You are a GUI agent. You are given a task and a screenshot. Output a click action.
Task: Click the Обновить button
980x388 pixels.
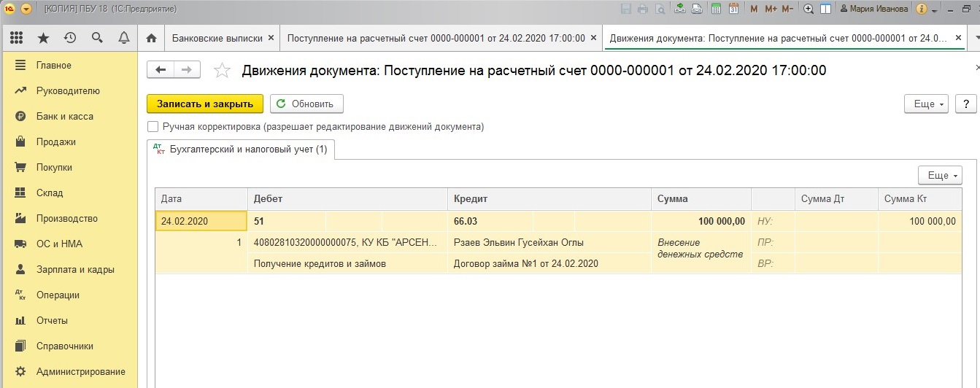tap(306, 104)
